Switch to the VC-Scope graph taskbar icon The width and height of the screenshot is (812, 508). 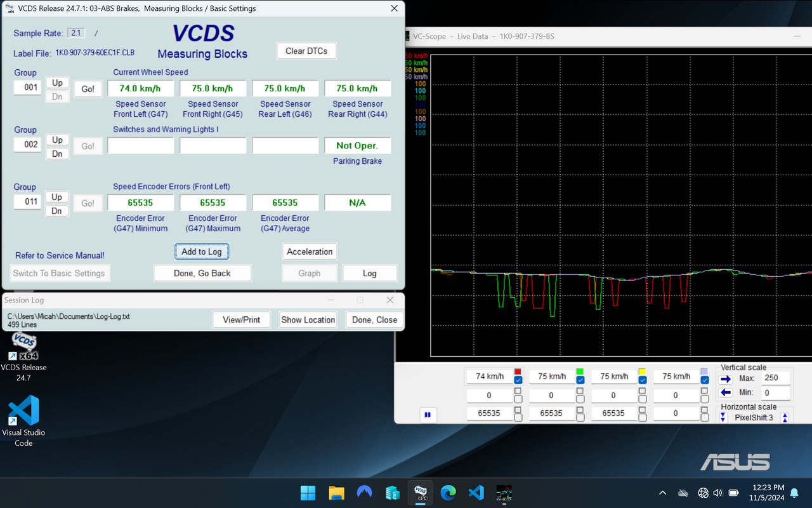point(504,493)
